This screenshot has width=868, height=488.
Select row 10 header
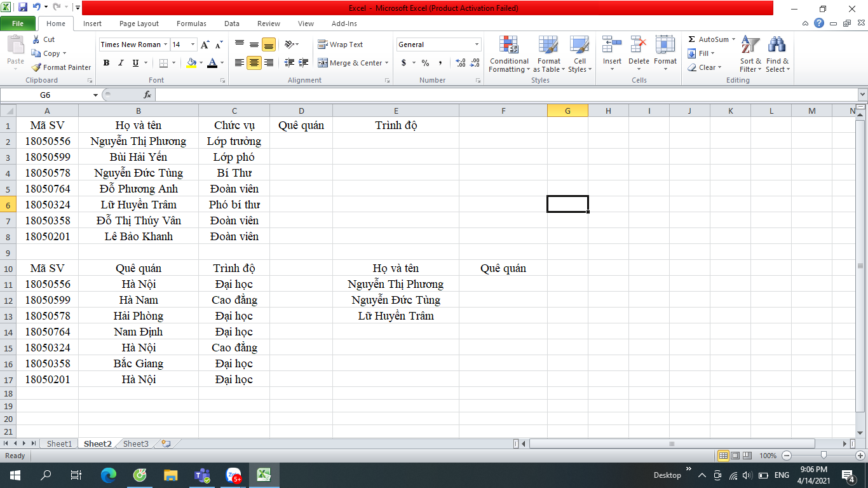click(x=8, y=268)
